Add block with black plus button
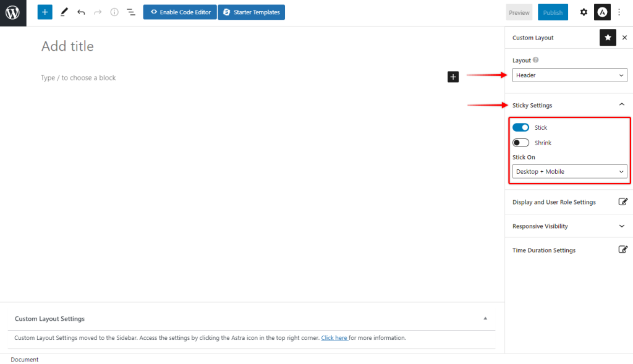 point(453,77)
